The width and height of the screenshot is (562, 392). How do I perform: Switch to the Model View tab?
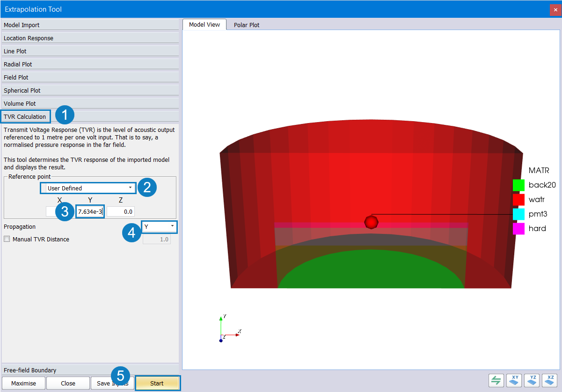click(204, 24)
